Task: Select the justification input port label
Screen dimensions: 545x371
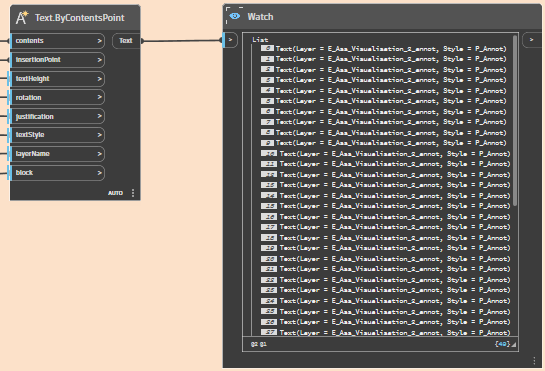Action: pos(35,116)
